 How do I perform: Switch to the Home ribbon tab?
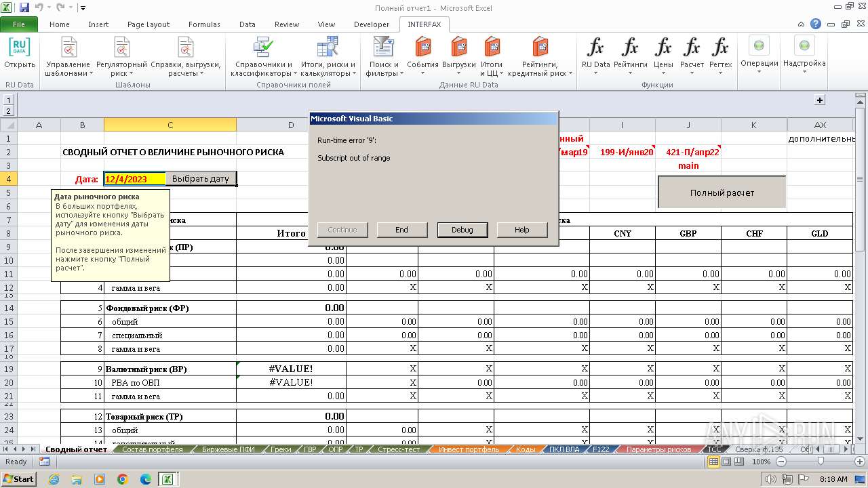[x=60, y=24]
